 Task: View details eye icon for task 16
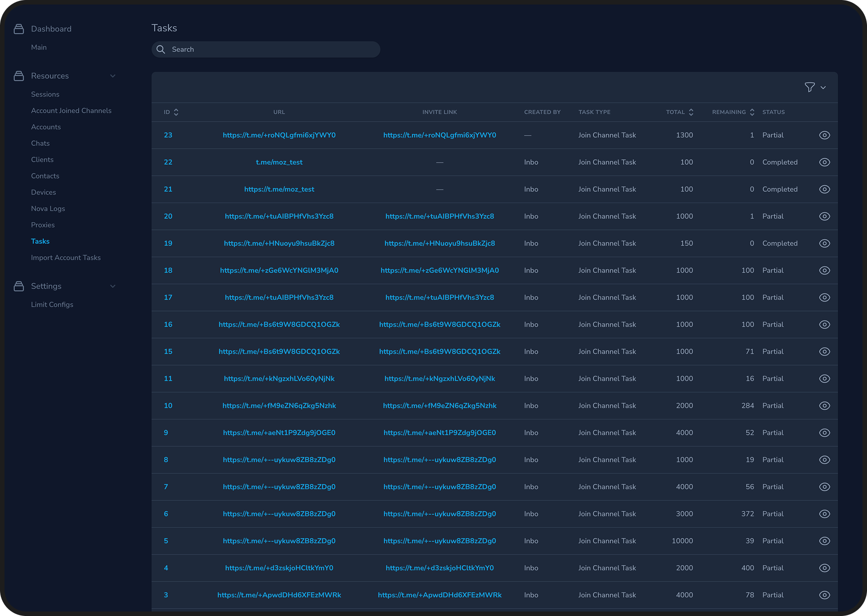pyautogui.click(x=825, y=325)
